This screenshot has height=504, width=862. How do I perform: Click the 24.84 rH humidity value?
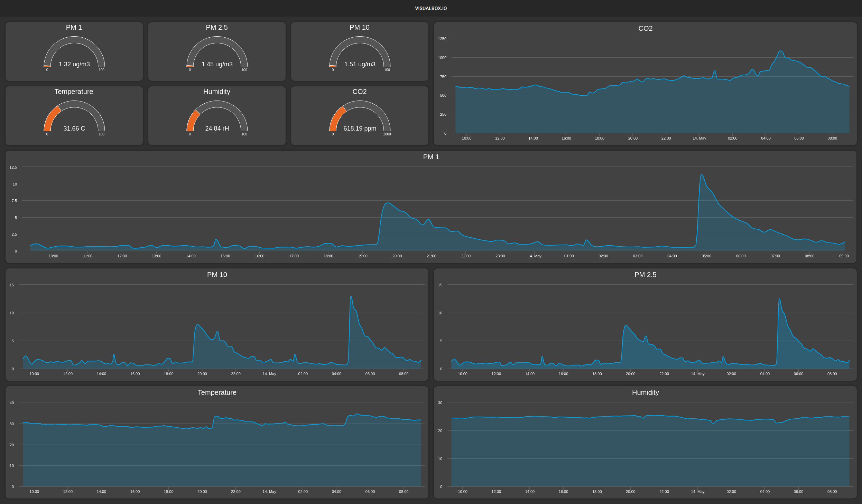217,129
